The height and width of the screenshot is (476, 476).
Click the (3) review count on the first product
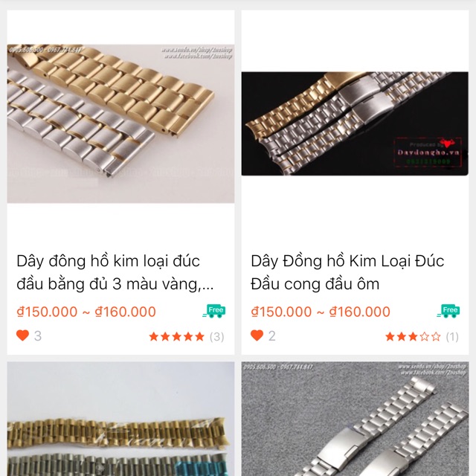click(x=216, y=337)
